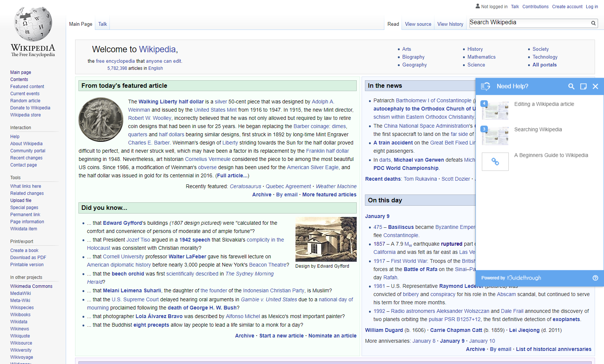Image resolution: width=604 pixels, height=364 pixels.
Task: Click the search magnifier in the Need Help panel
Action: pos(571,86)
